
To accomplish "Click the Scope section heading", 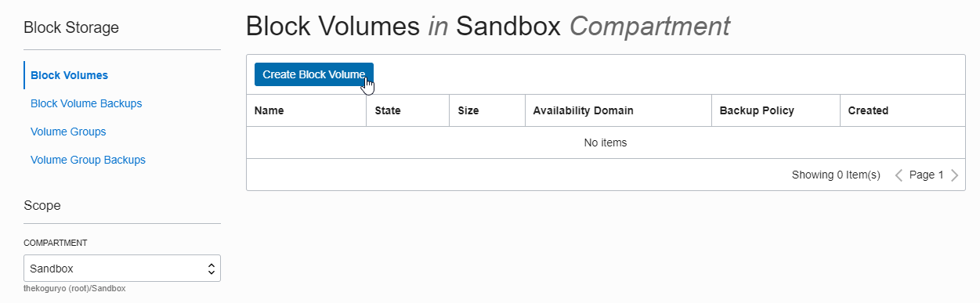I will tap(42, 205).
